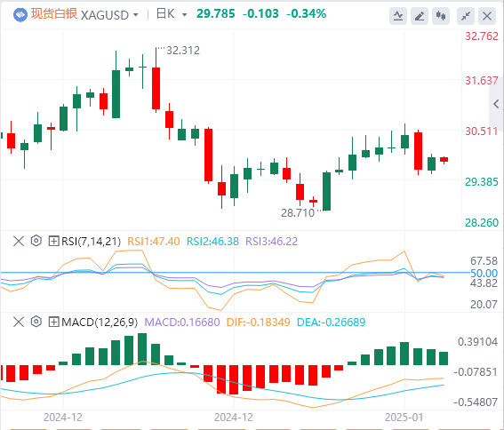The height and width of the screenshot is (430, 504).
Task: Click the blue spot silver logo icon
Action: tap(20, 15)
